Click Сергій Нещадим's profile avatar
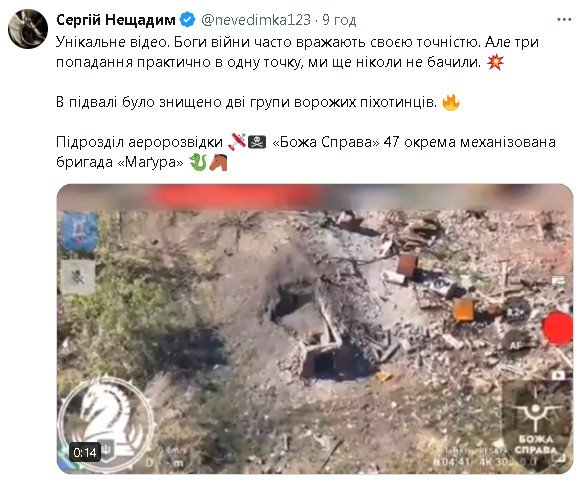 click(x=28, y=29)
